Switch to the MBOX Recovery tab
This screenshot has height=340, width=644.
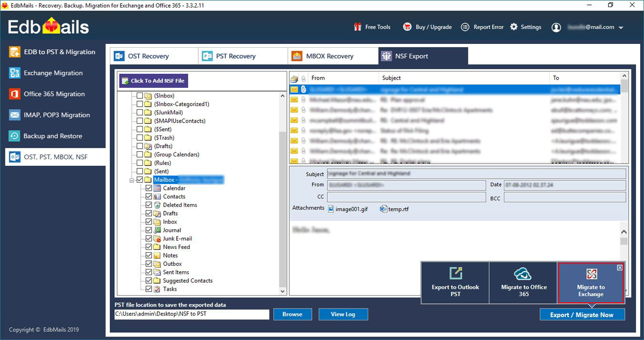tap(333, 56)
